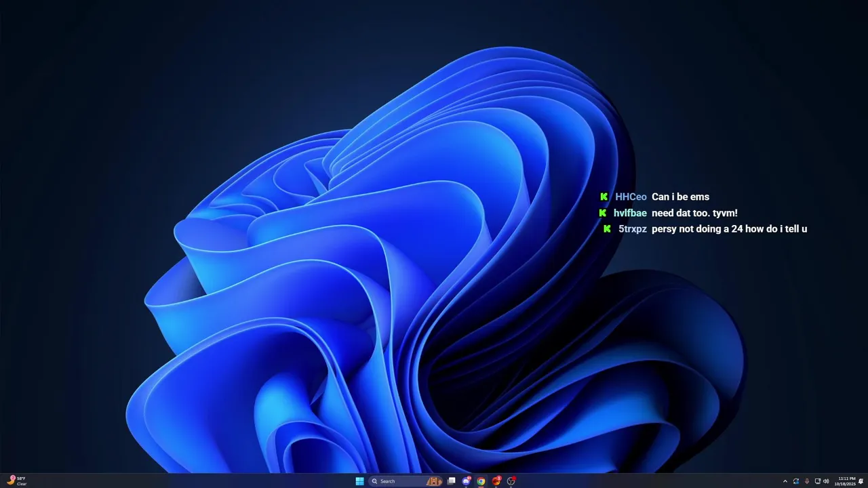The height and width of the screenshot is (488, 868).
Task: Click the sync tray icon with blue arrows
Action: tap(796, 481)
